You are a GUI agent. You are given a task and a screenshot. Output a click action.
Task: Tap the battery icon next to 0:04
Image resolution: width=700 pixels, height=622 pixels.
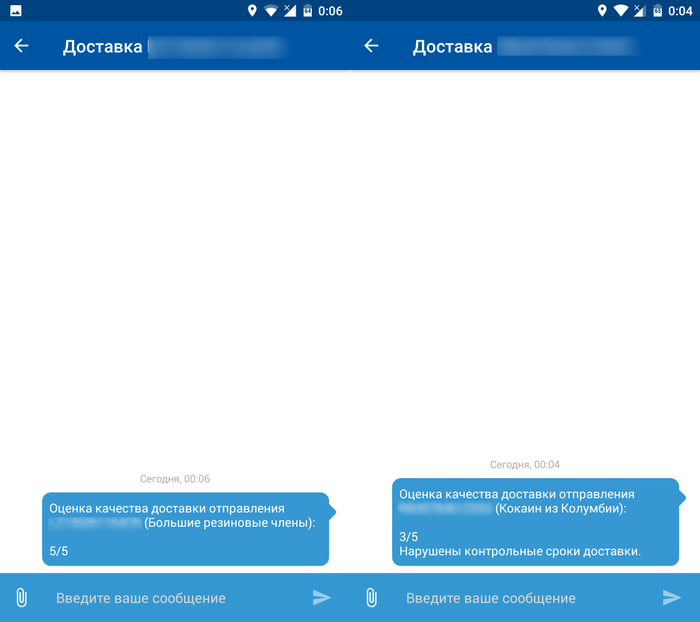657,11
